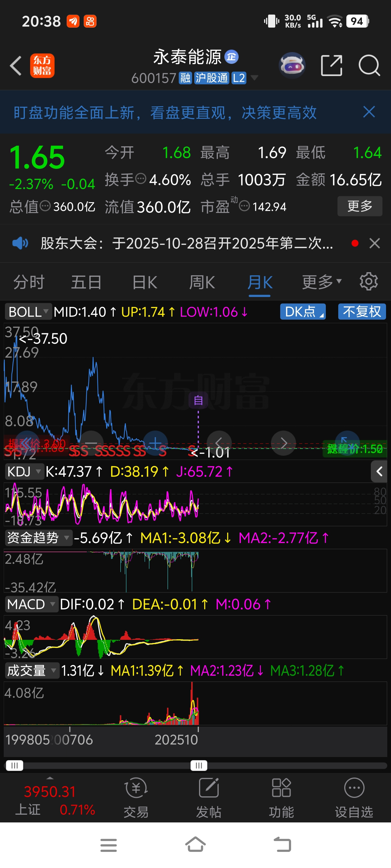Tap the 融 margin badge

coord(185,78)
